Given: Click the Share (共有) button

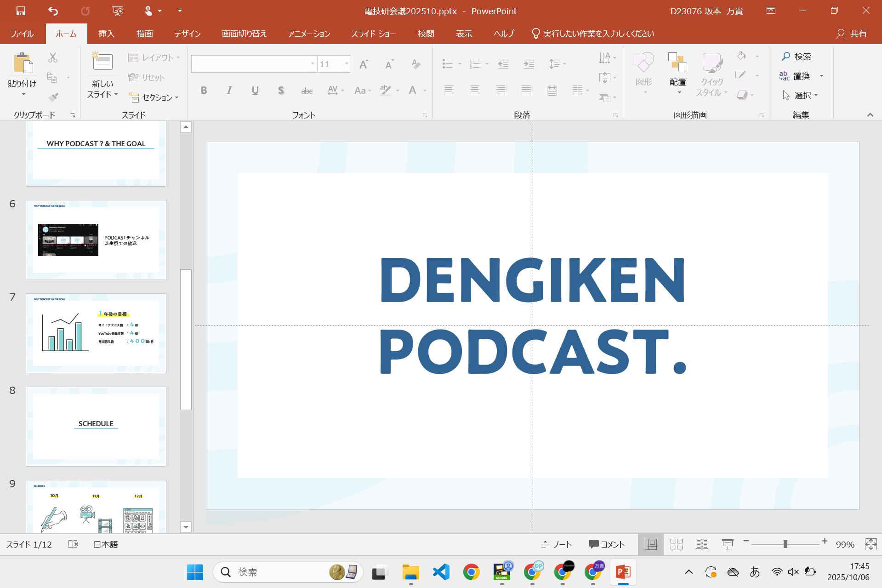Looking at the screenshot, I should tap(852, 34).
